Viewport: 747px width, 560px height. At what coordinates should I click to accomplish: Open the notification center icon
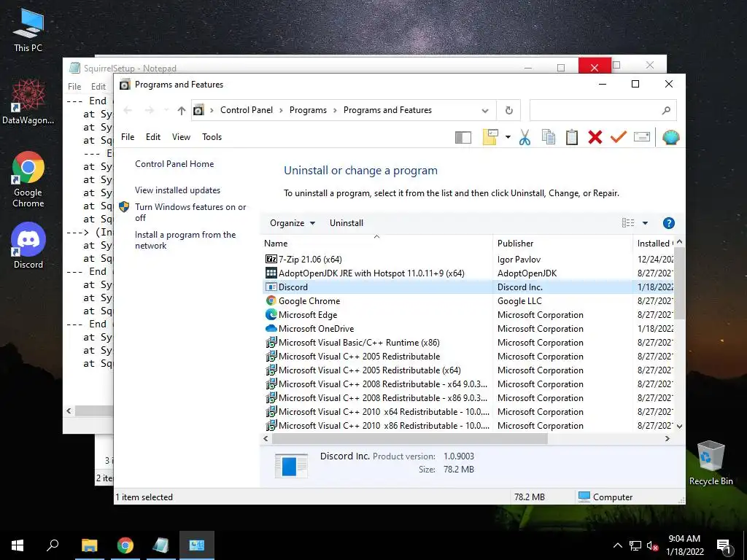[x=724, y=547]
